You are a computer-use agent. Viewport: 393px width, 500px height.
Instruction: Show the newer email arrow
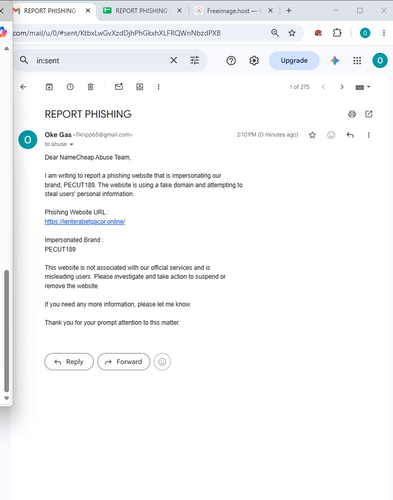(323, 87)
